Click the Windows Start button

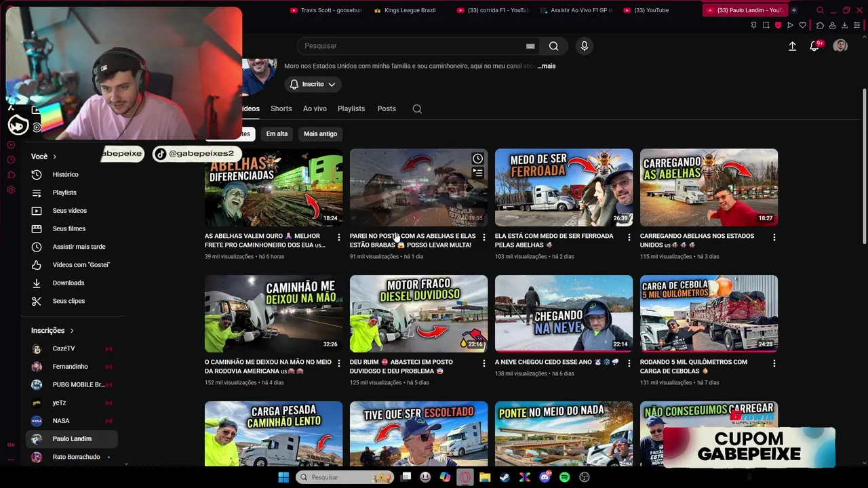283,477
